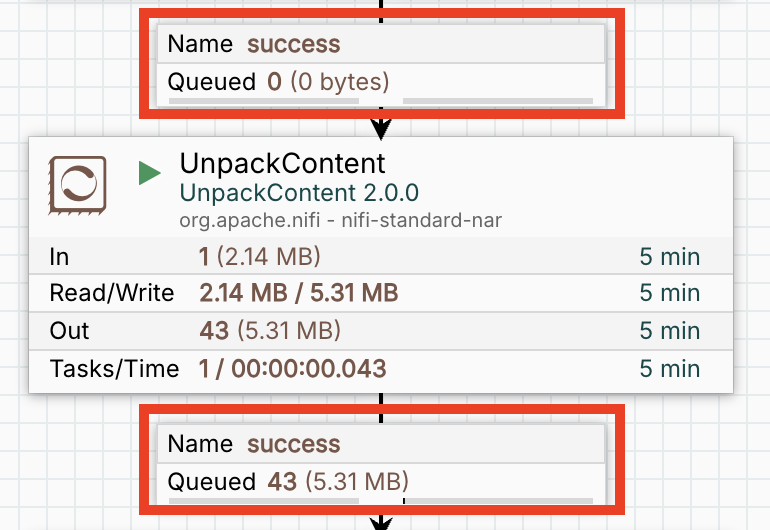Click the 5 min label on the In row
Viewport: 770px width, 530px height.
pos(669,257)
